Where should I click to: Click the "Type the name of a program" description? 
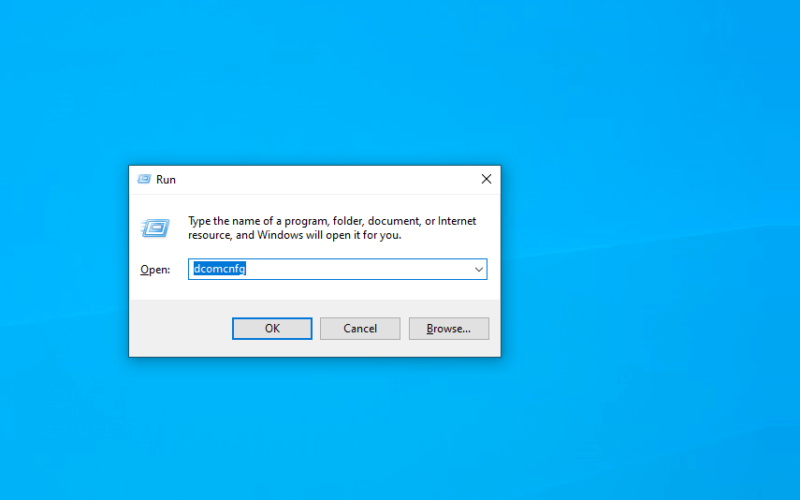coord(332,228)
